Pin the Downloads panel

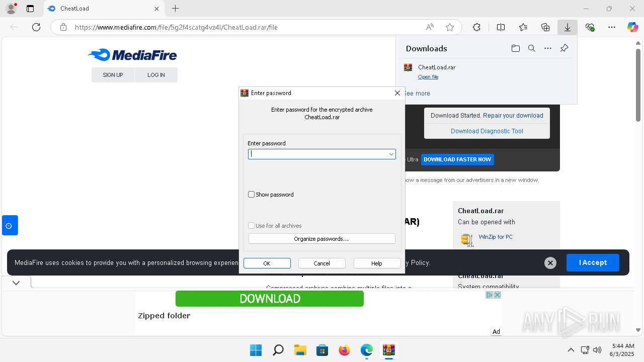pyautogui.click(x=564, y=48)
